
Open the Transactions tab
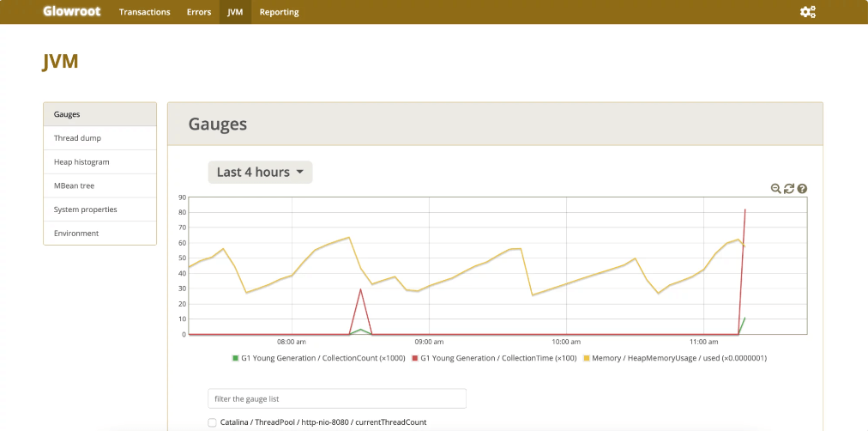click(144, 12)
